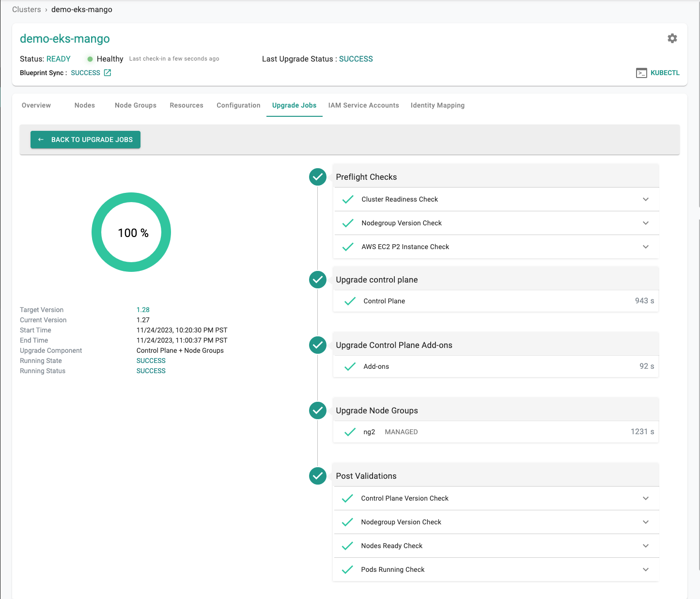Click checkmark beside Nodes Ready Check

coord(347,546)
